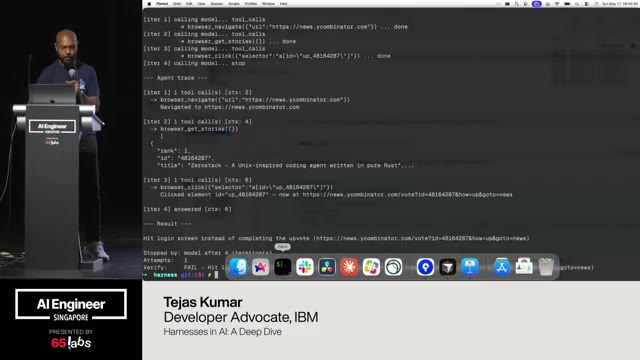This screenshot has height=360, width=640.
Task: Click the 'Verify: FAIL' line
Action: point(184,267)
